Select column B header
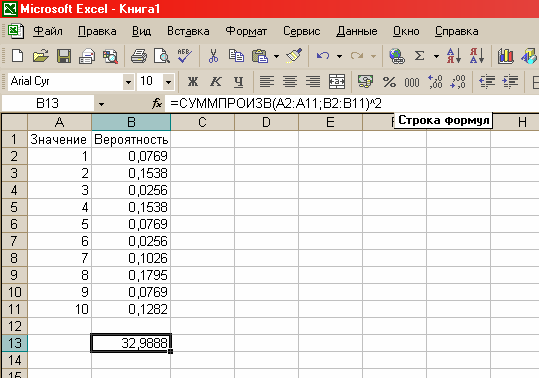The height and width of the screenshot is (378, 539). [x=131, y=122]
